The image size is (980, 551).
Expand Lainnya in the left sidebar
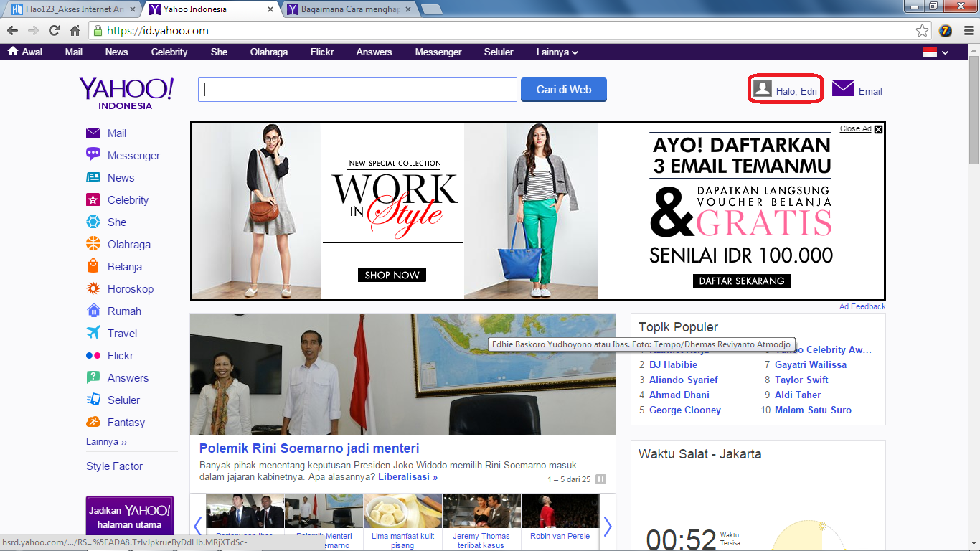(106, 441)
